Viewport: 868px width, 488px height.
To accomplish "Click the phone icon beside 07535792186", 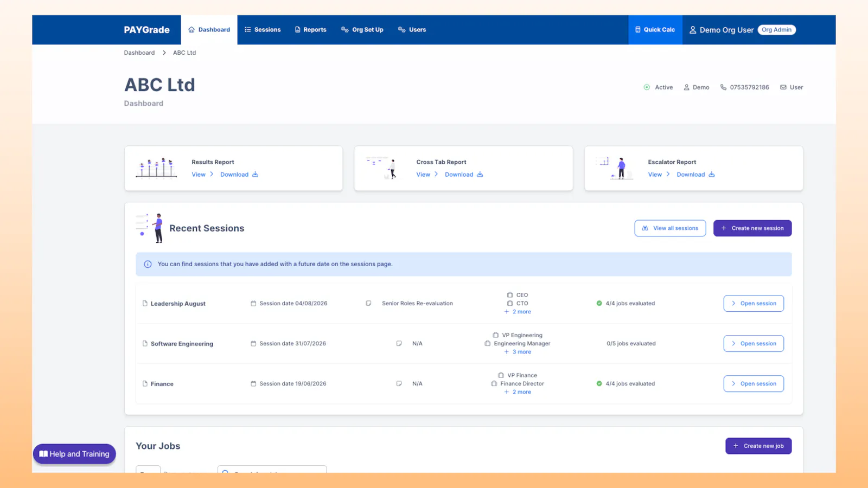I will [x=723, y=87].
